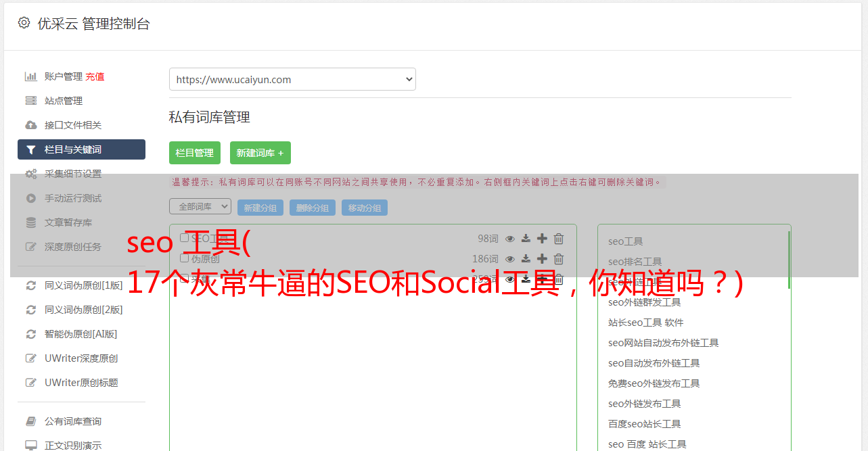Viewport: 868px width, 451px height.
Task: View the 186词 library using its eye icon
Action: pyautogui.click(x=510, y=259)
